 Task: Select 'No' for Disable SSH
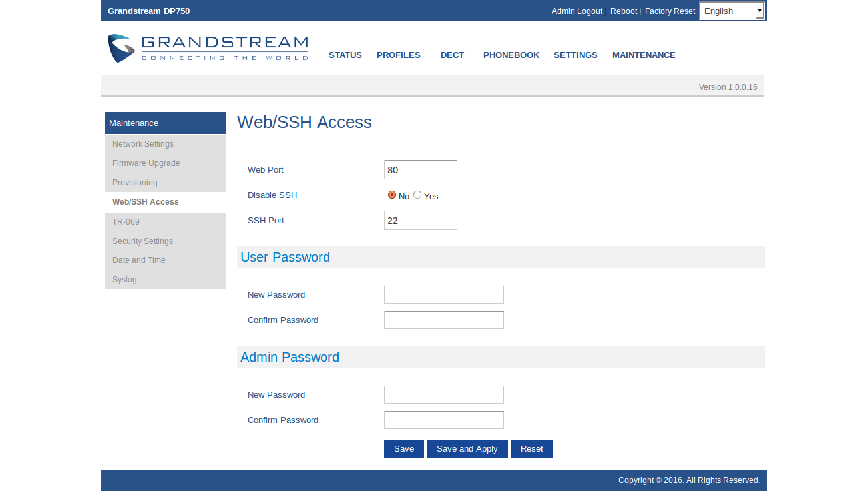tap(392, 195)
